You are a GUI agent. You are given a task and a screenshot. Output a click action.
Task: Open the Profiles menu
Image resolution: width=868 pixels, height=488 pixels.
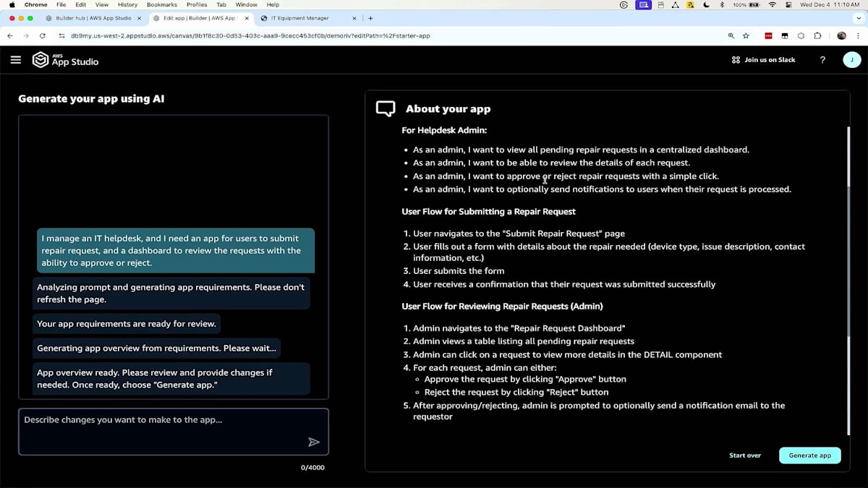(197, 4)
